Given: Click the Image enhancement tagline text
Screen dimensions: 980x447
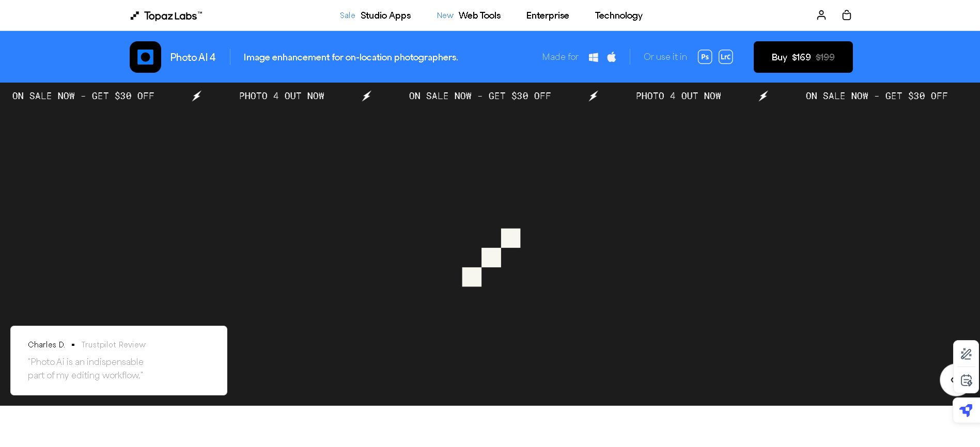Looking at the screenshot, I should 351,57.
